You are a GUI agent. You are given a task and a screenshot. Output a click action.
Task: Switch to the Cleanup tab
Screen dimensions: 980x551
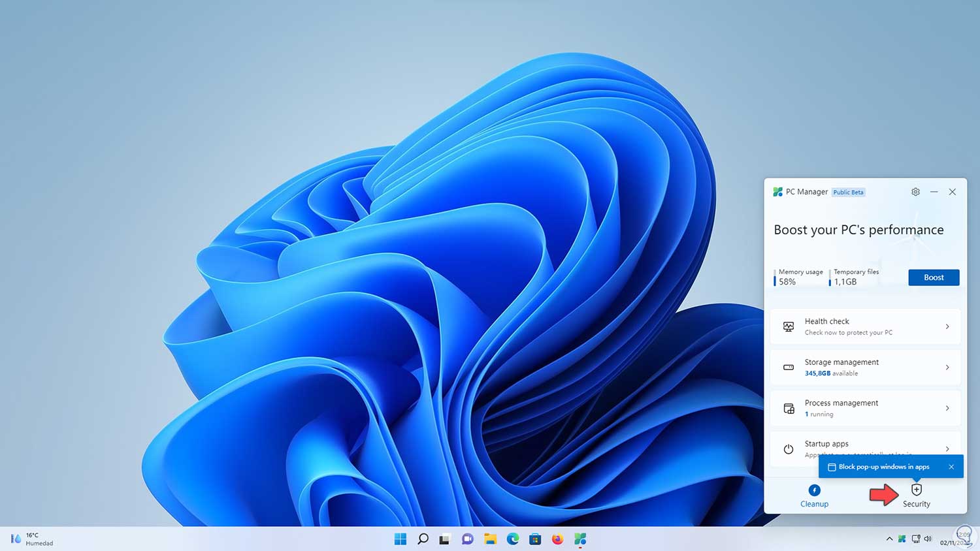(814, 496)
